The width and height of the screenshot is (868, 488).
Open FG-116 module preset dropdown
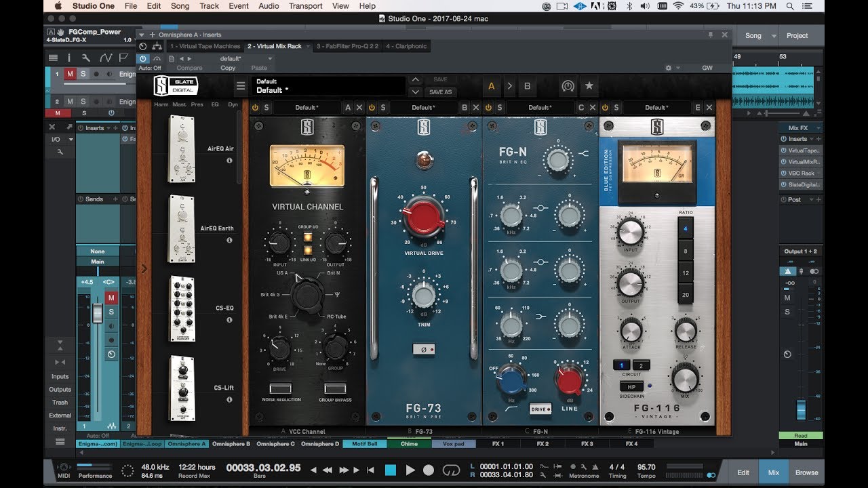pos(656,108)
